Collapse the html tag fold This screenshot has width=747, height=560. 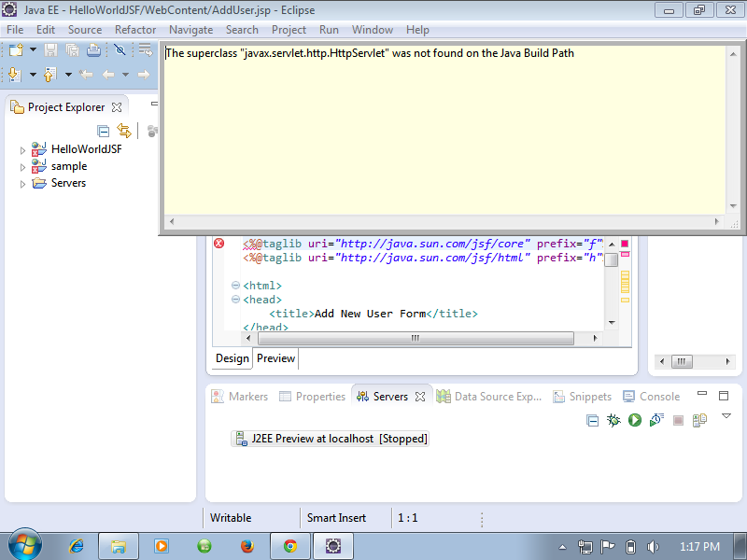235,286
